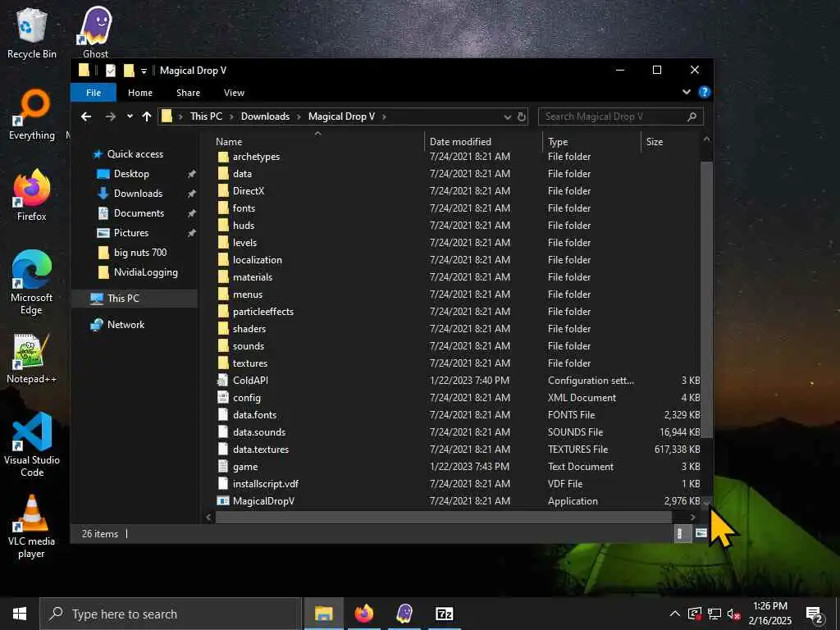Open the View ribbon tab
Image resolution: width=840 pixels, height=630 pixels.
pos(234,93)
